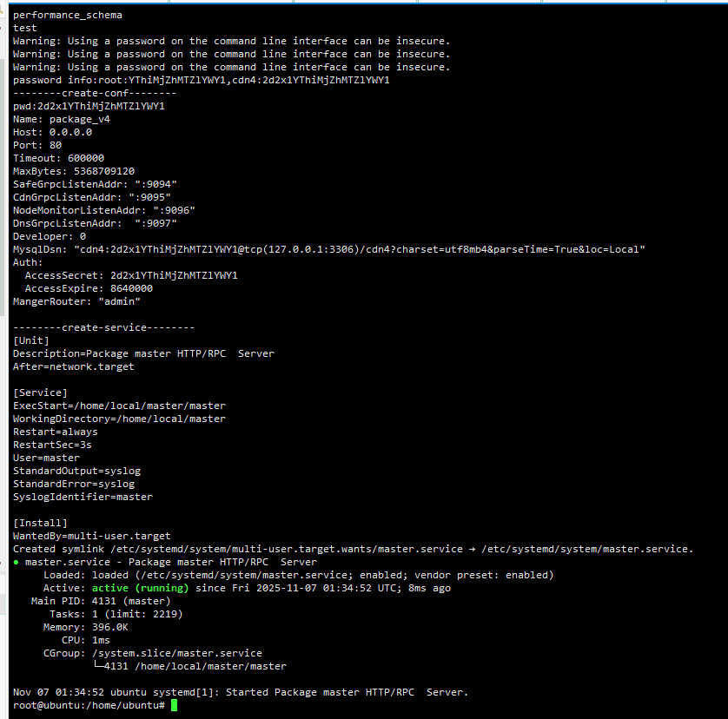Select the "[Unit]" section header
The height and width of the screenshot is (719, 728).
(x=31, y=340)
